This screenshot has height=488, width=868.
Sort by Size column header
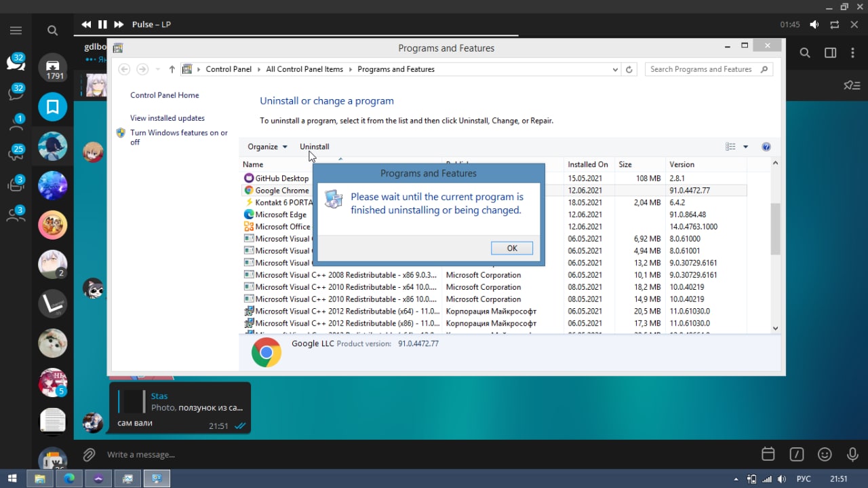pyautogui.click(x=639, y=164)
